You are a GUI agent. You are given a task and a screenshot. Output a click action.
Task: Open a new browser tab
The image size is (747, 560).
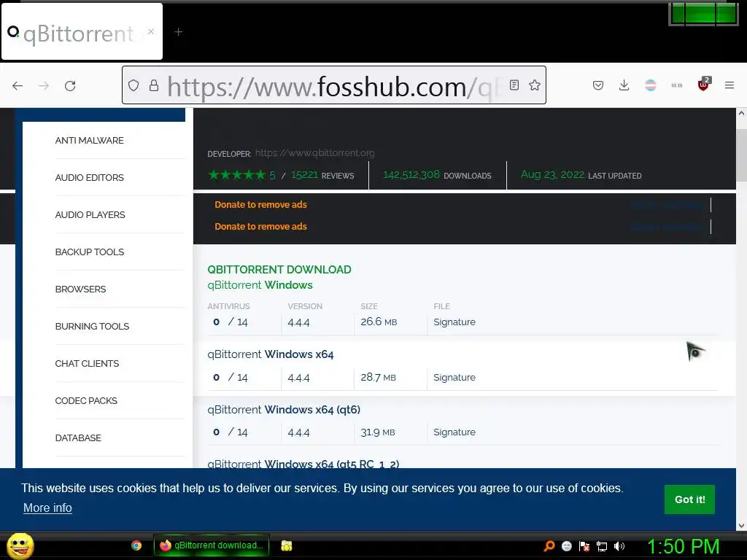[x=179, y=32]
